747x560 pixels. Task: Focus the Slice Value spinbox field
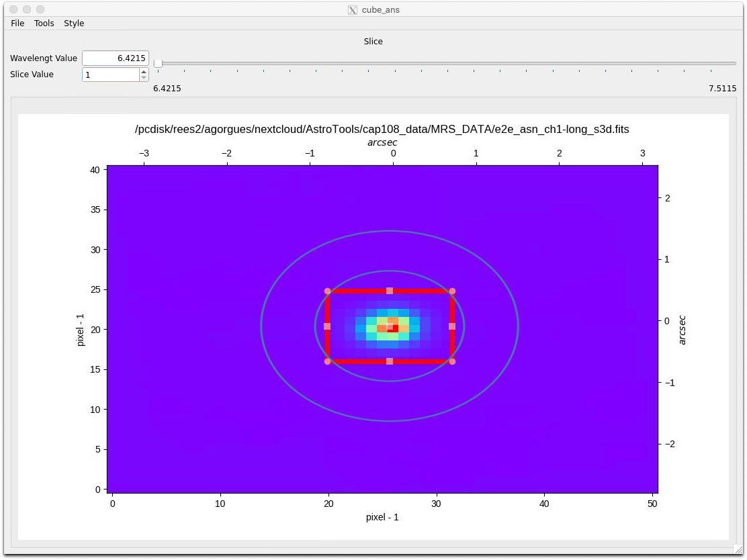[x=111, y=75]
